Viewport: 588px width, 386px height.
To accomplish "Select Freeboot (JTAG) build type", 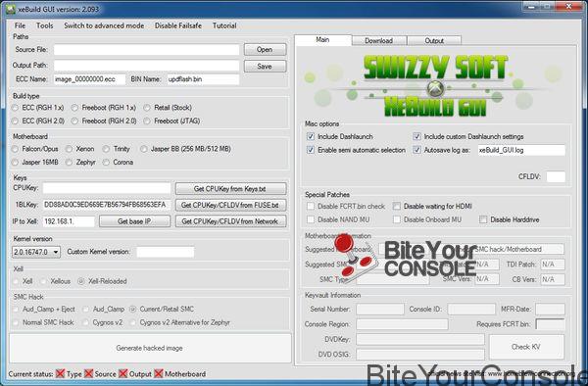I will point(171,121).
